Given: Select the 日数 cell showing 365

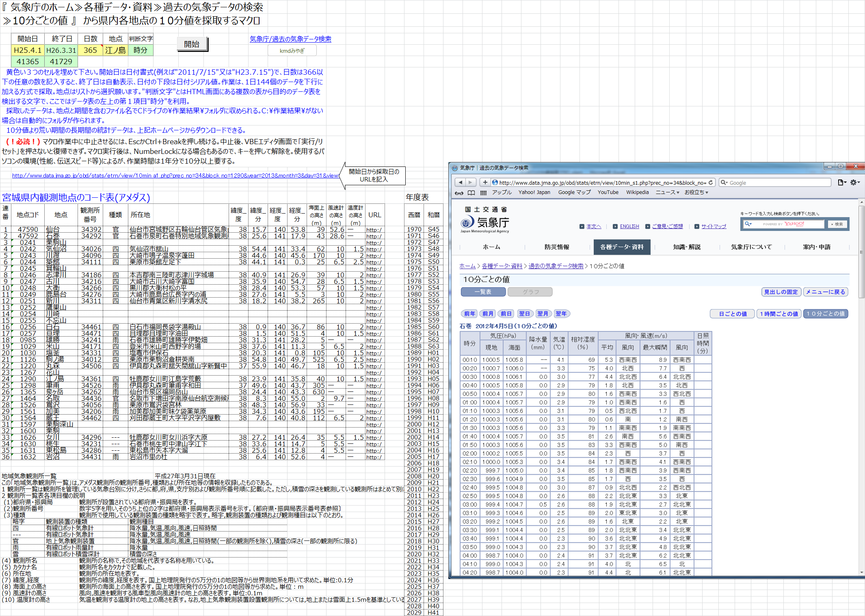Looking at the screenshot, I should click(90, 50).
